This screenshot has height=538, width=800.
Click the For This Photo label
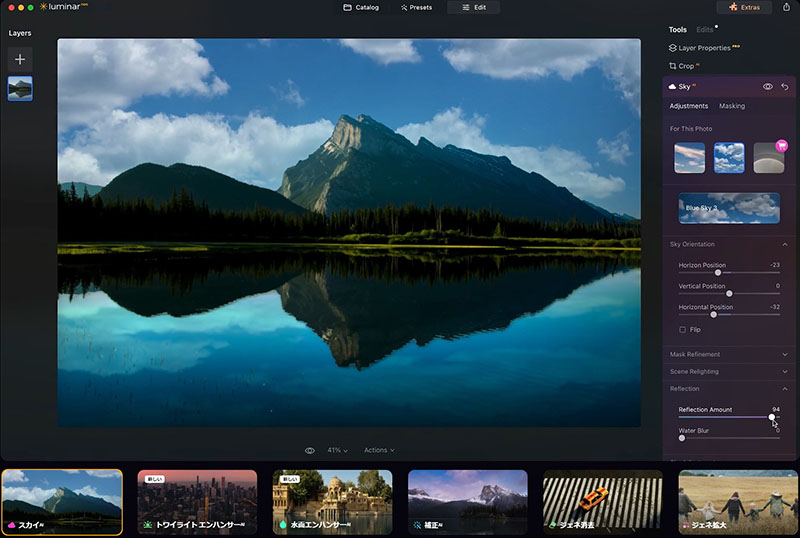(x=691, y=129)
